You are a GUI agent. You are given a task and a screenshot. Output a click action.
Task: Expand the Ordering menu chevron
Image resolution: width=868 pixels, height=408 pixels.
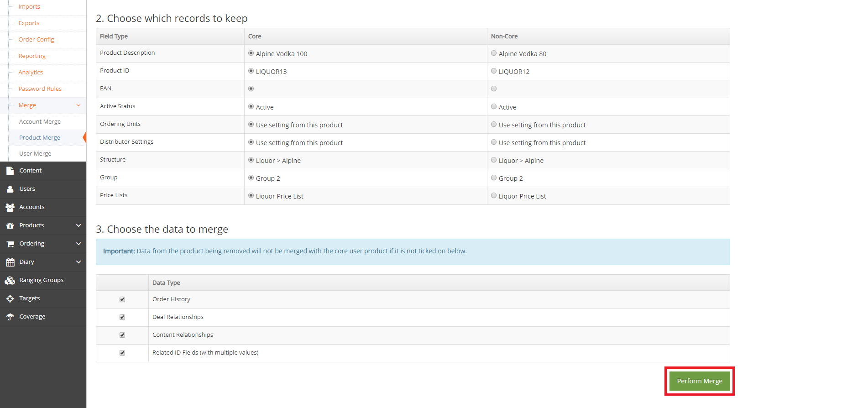tap(78, 244)
